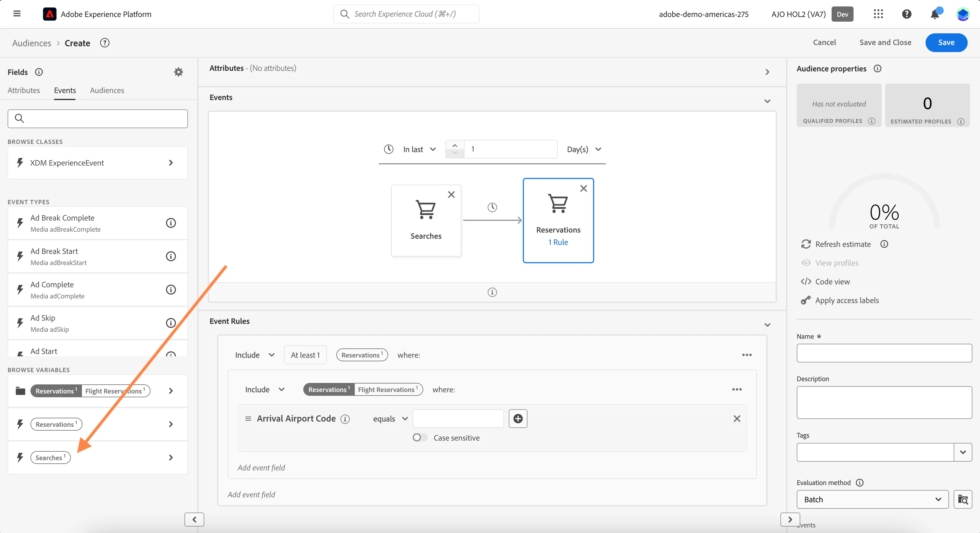Click the Save button
Image resolution: width=980 pixels, height=533 pixels.
[946, 43]
